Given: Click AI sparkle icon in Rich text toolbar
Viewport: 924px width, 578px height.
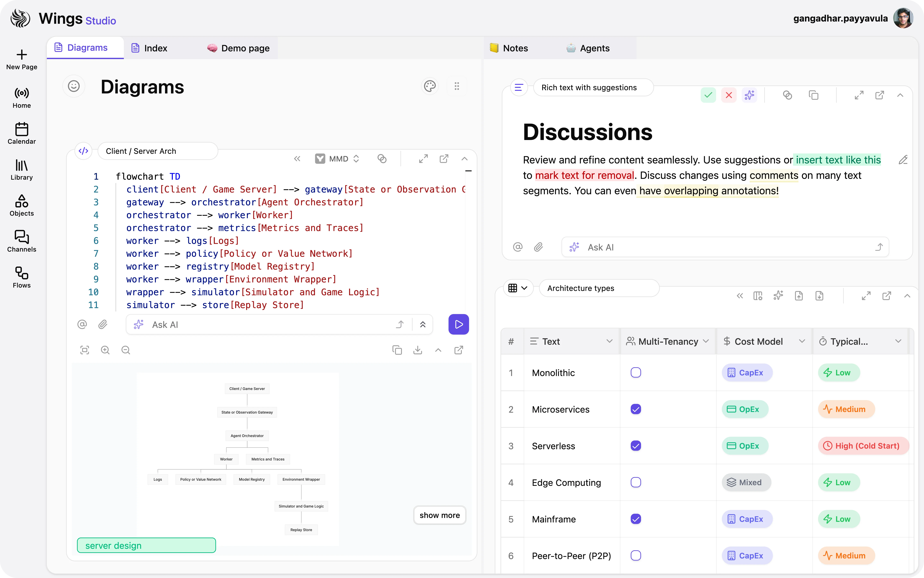Looking at the screenshot, I should (x=749, y=95).
